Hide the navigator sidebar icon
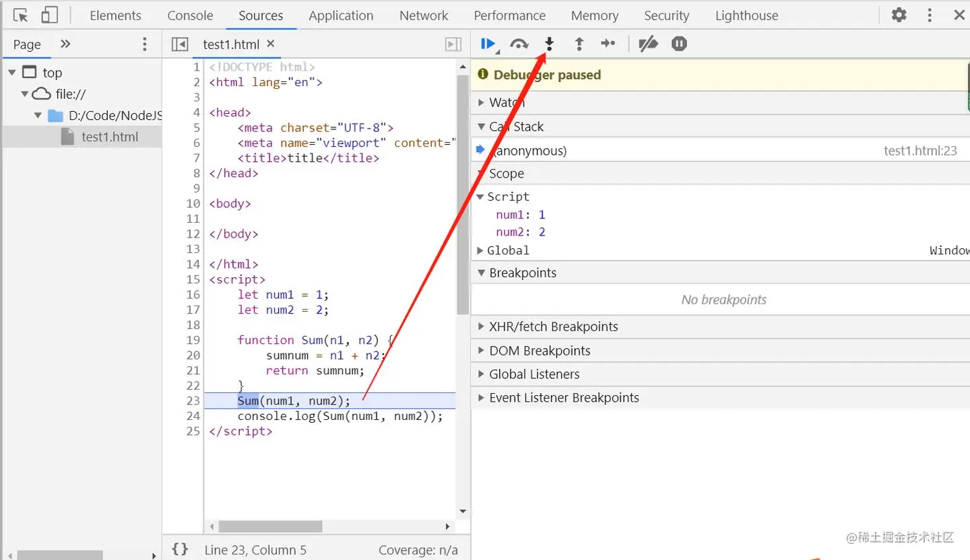This screenshot has width=970, height=560. [x=180, y=44]
